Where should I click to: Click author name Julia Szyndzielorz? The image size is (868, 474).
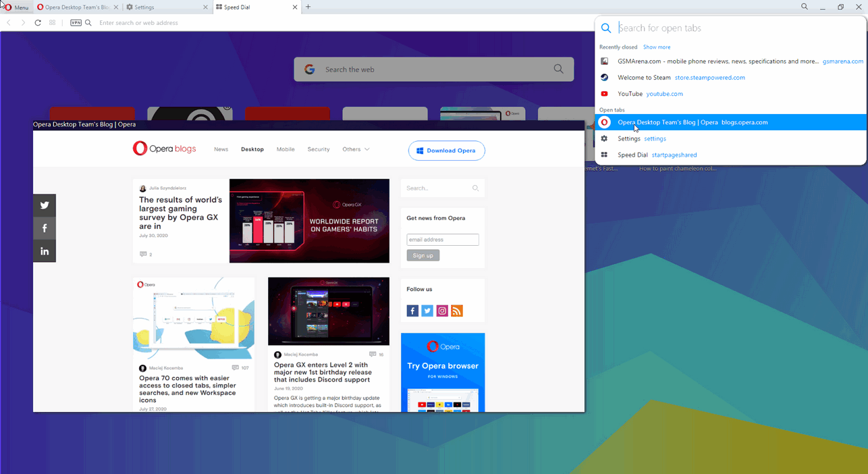pos(169,189)
